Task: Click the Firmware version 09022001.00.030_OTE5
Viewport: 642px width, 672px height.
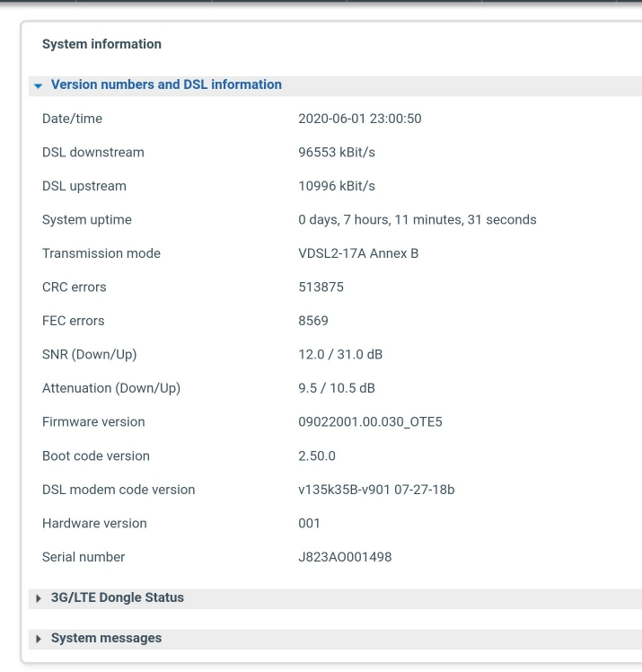Action: click(370, 422)
